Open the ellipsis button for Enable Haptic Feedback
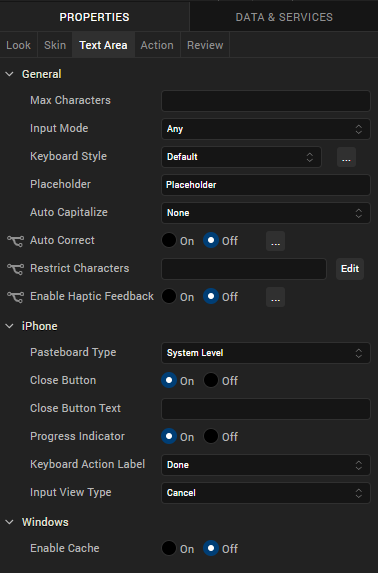 click(275, 297)
